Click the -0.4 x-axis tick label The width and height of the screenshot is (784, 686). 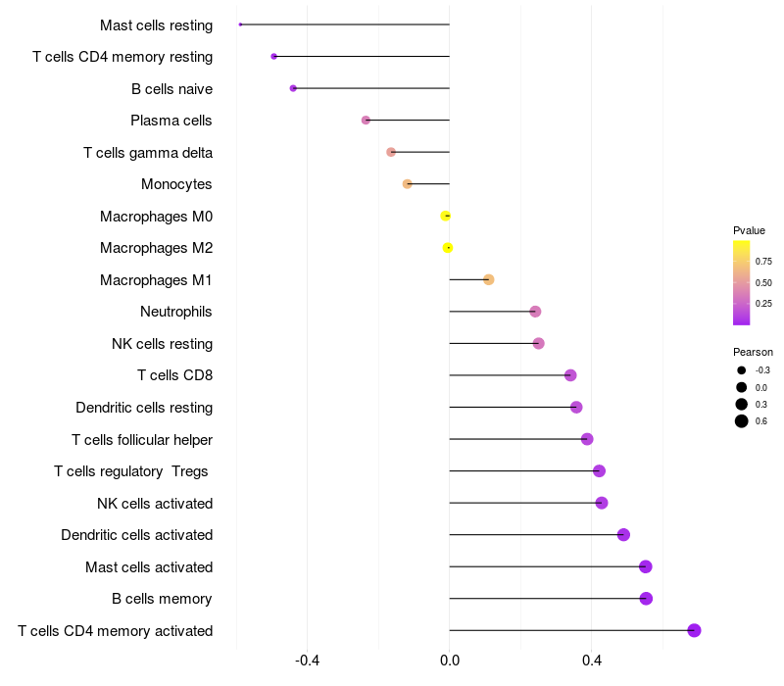308,661
